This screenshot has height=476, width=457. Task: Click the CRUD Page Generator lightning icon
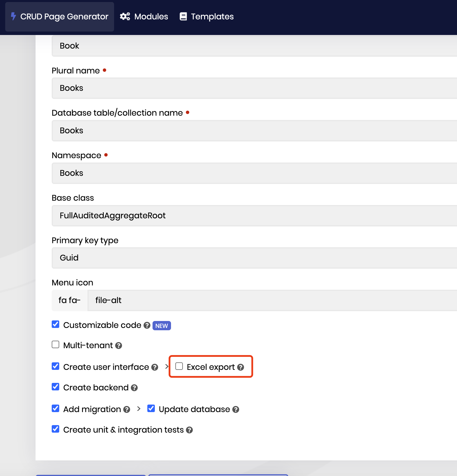[x=13, y=16]
